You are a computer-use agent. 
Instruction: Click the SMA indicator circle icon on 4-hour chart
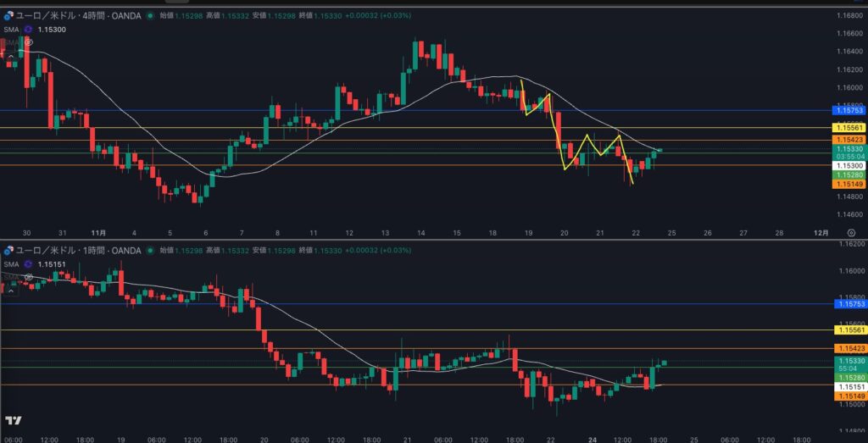click(28, 29)
